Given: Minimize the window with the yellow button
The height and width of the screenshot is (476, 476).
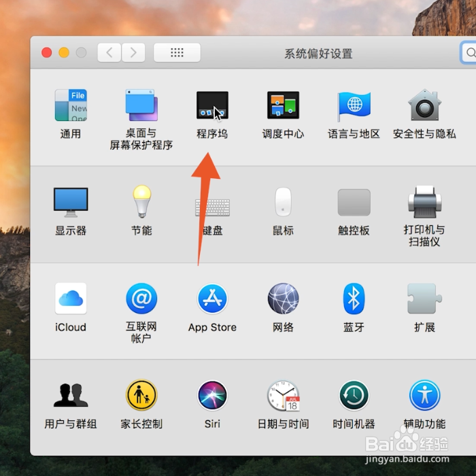Looking at the screenshot, I should pyautogui.click(x=64, y=52).
